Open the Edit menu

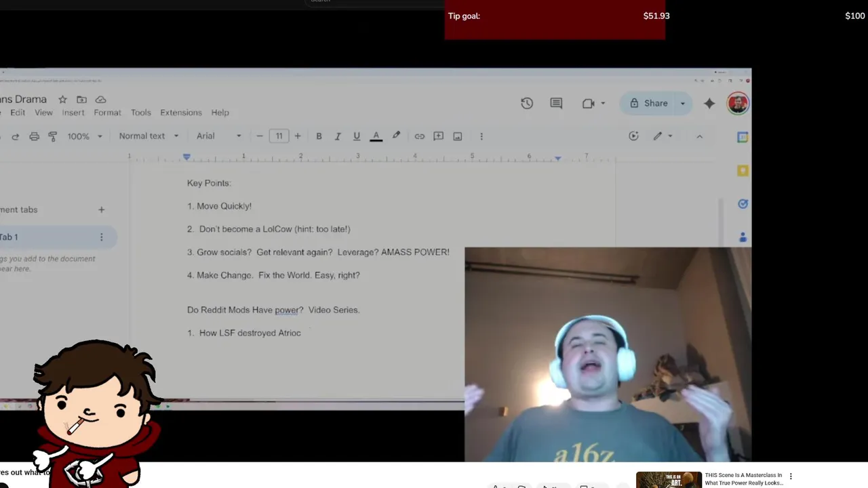pos(18,113)
